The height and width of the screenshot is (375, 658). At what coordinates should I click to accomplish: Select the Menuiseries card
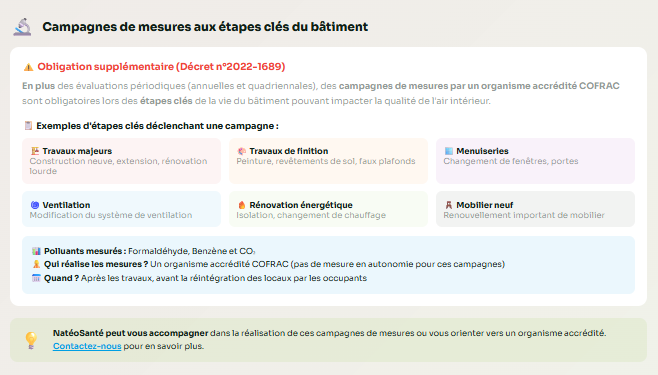tap(535, 161)
